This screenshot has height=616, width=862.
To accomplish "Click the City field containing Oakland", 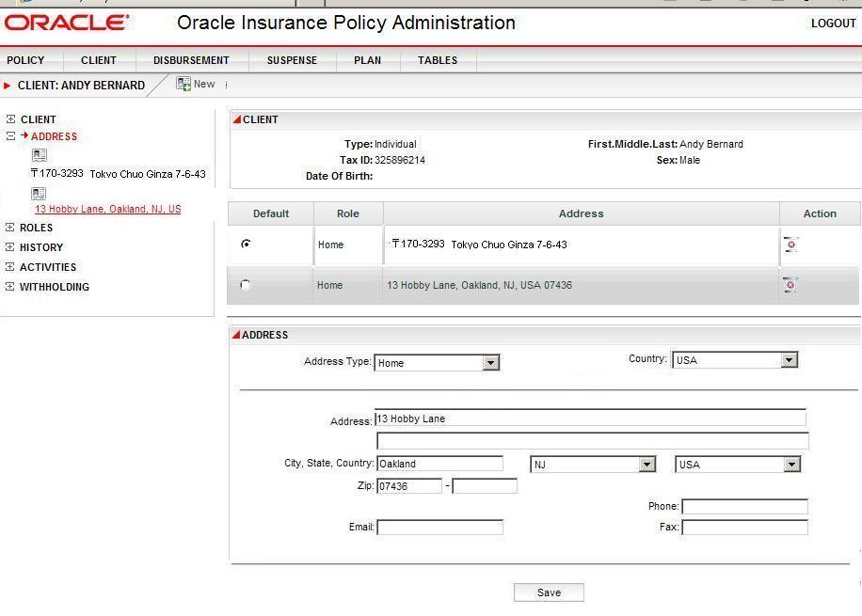I will pos(439,464).
